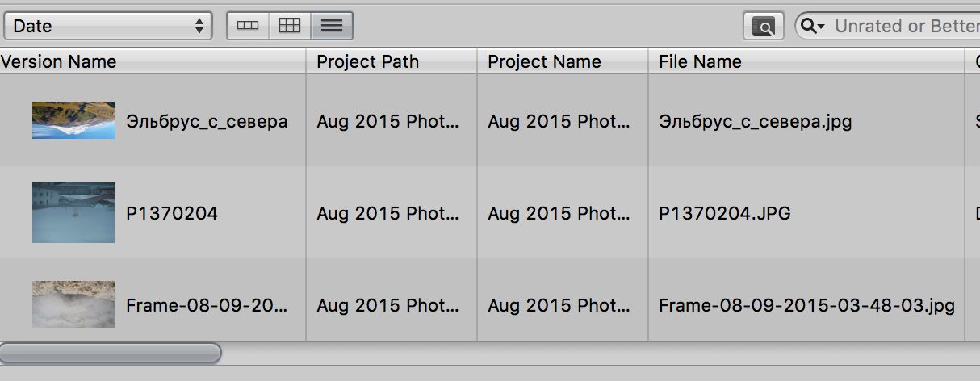Select the list view button
Screen dimensions: 980x381
(x=332, y=26)
